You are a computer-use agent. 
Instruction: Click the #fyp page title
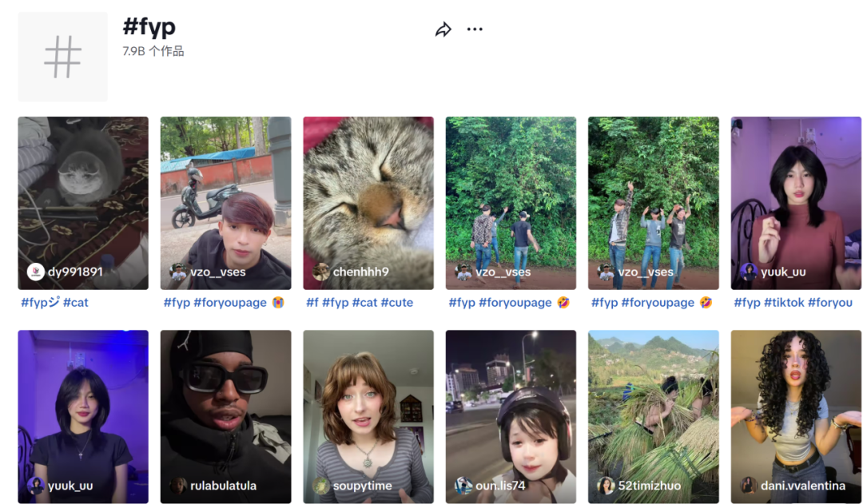(x=149, y=26)
